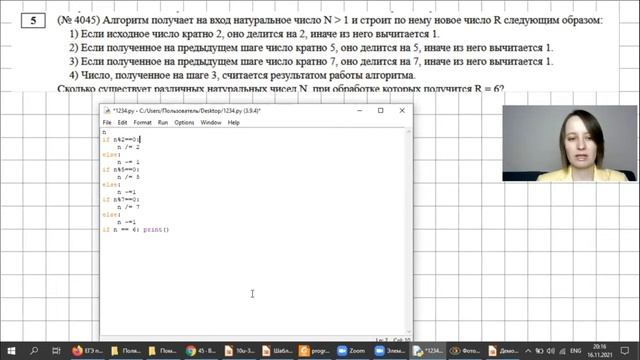This screenshot has height=360, width=640.
Task: Maximize the 1234.py IDLE window
Action: [x=380, y=111]
